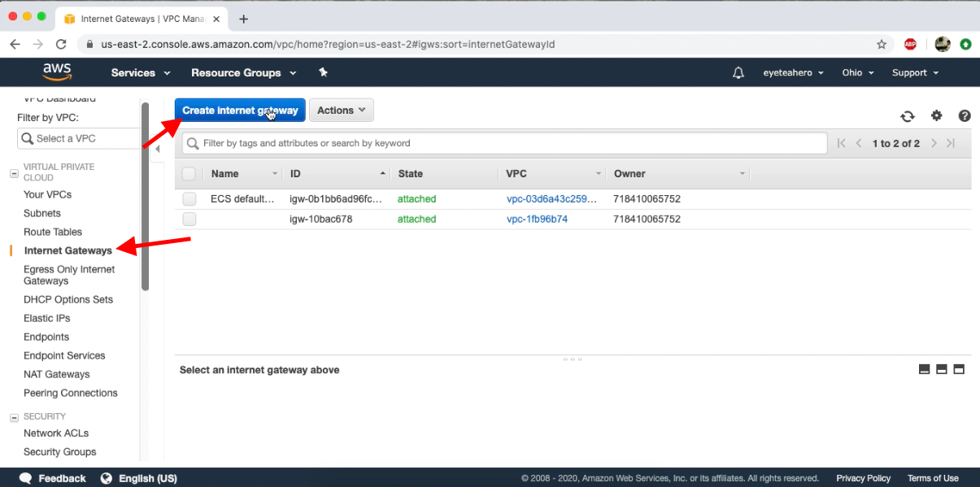Click the green browser update icon
Screen dimensions: 980x487
965,44
